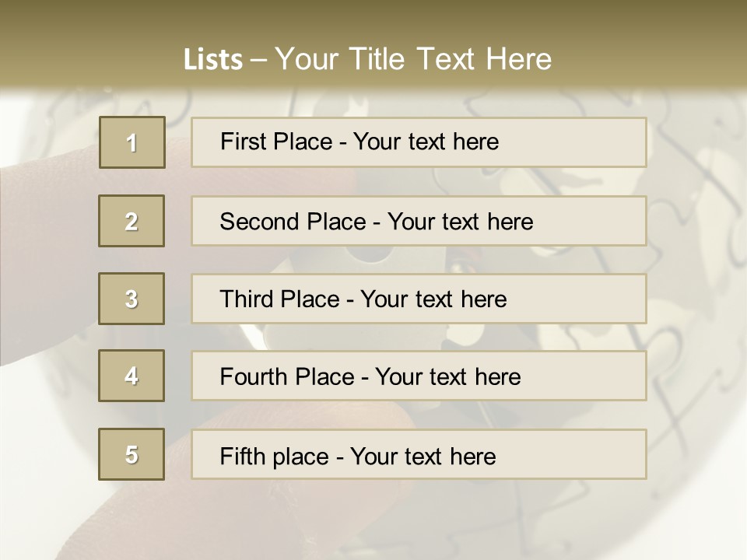747x560 pixels.
Task: Click the Second Place text bar
Action: click(419, 221)
